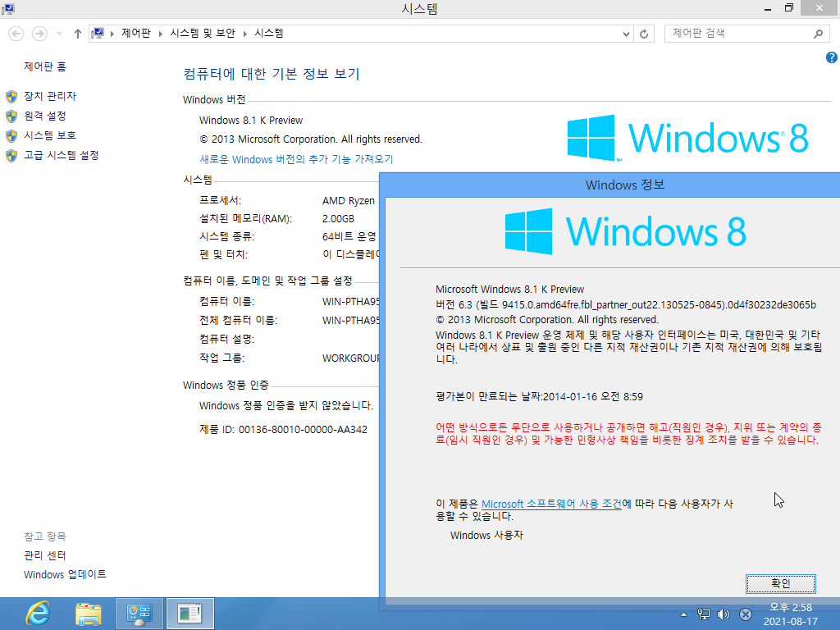Click shield icon beside 고급 시스템 설정
Screen dimensions: 840x630
pos(11,155)
